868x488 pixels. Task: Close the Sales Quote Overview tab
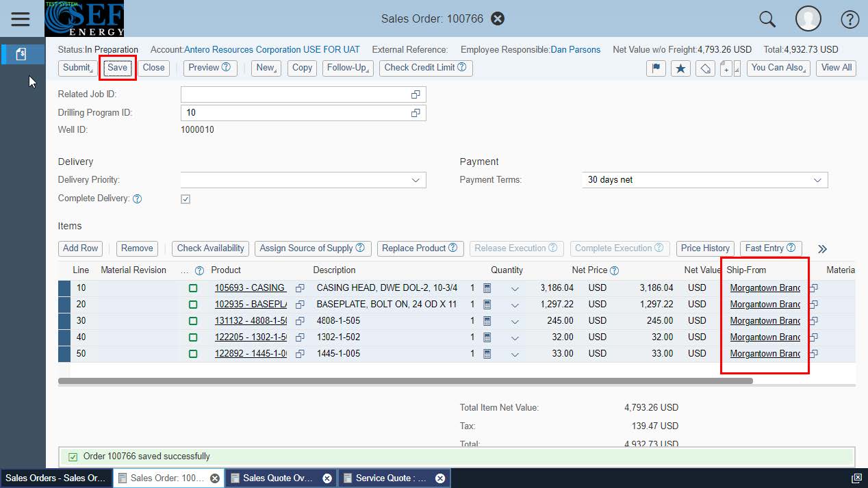coord(327,478)
